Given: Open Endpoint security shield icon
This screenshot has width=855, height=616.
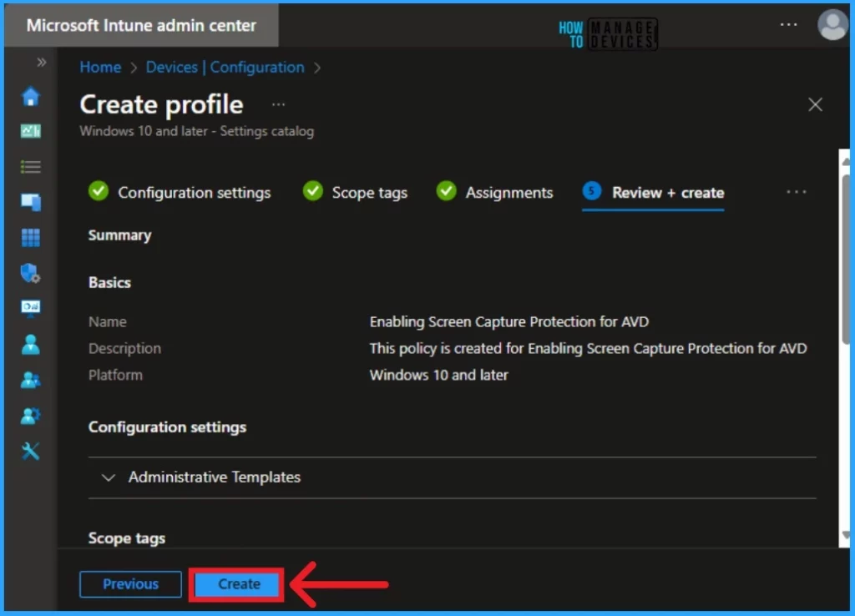Looking at the screenshot, I should coord(31,273).
